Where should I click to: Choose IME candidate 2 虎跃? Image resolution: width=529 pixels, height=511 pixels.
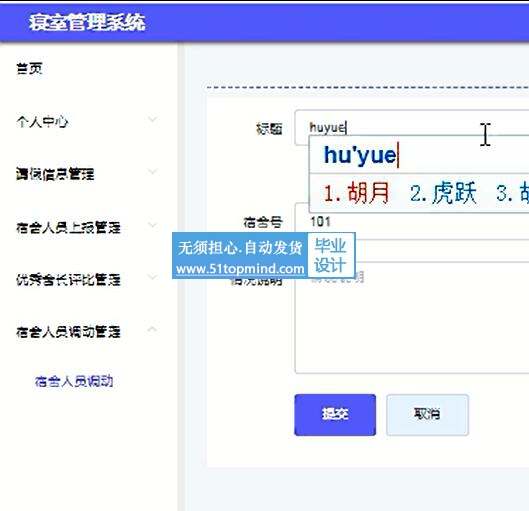tap(443, 193)
